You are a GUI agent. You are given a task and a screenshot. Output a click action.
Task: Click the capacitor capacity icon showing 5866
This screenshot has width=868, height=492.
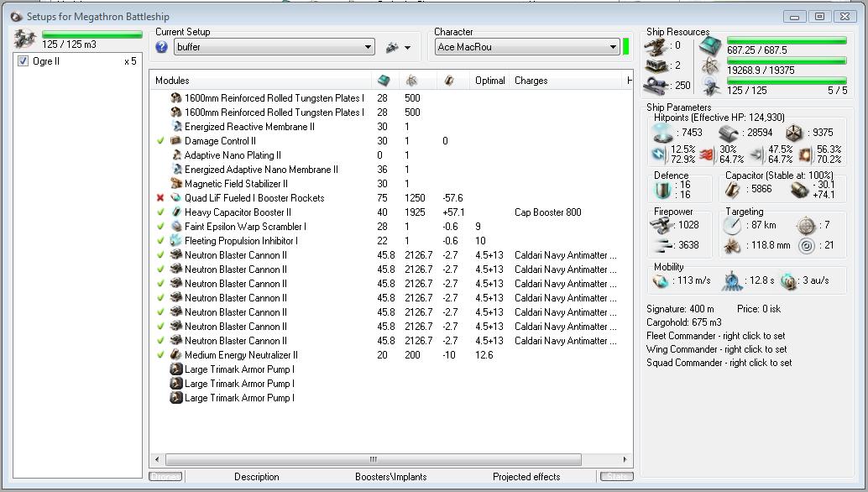[732, 190]
